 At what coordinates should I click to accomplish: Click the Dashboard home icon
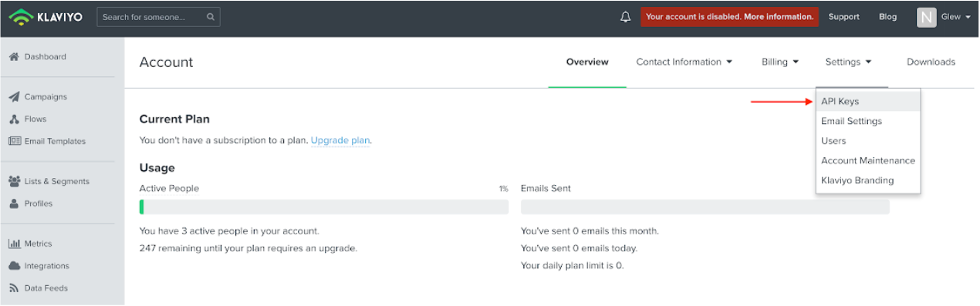[14, 56]
